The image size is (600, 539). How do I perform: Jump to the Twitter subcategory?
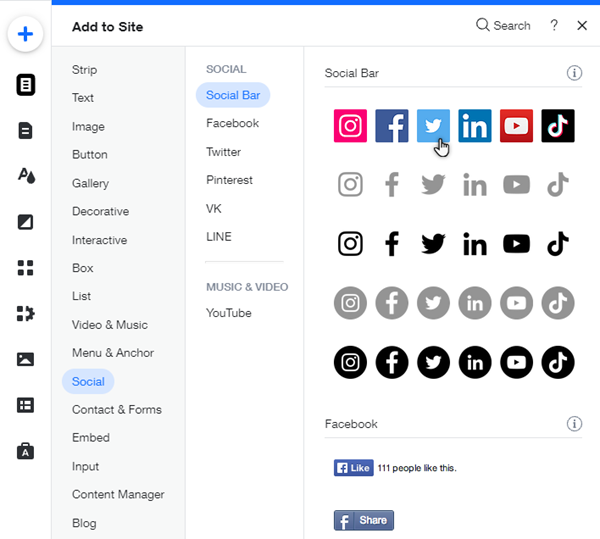tap(223, 152)
